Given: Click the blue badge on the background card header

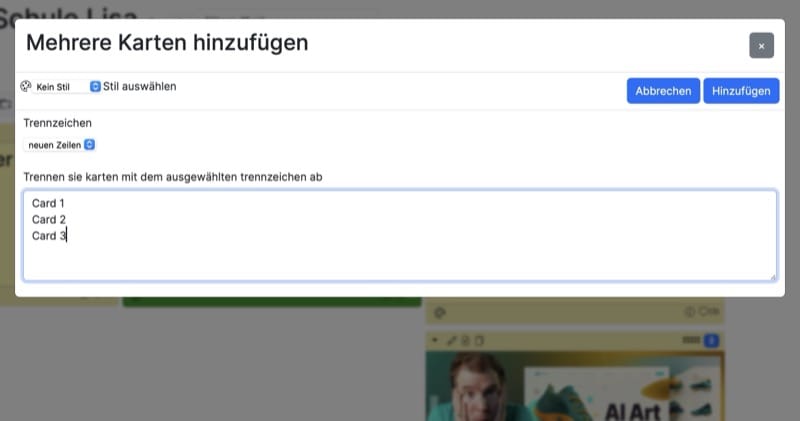Looking at the screenshot, I should (711, 340).
